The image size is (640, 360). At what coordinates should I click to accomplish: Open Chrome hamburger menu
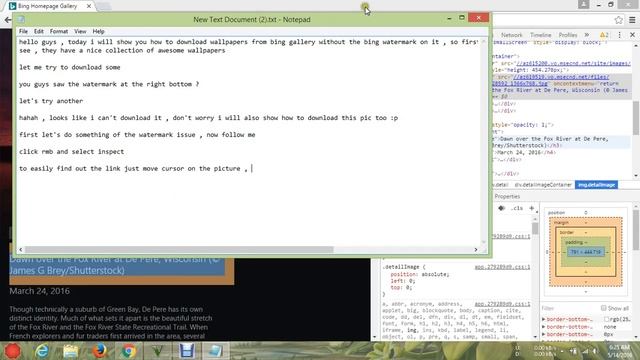click(632, 20)
